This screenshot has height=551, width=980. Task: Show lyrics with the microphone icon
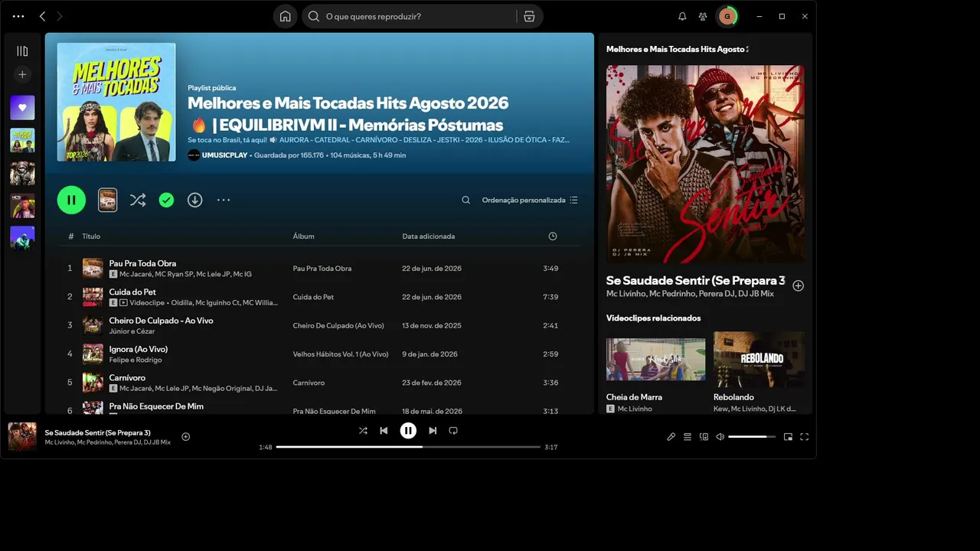[671, 437]
